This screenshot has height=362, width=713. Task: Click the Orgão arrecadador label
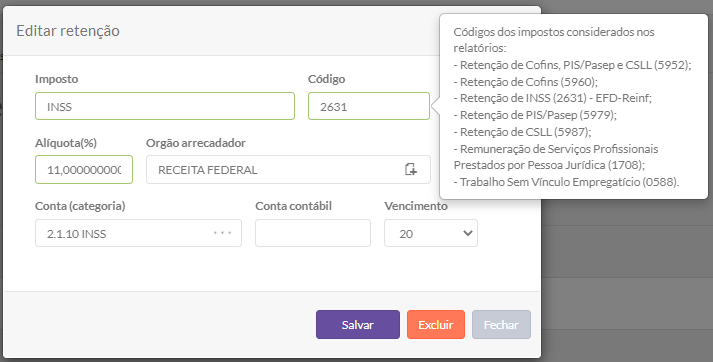[196, 143]
